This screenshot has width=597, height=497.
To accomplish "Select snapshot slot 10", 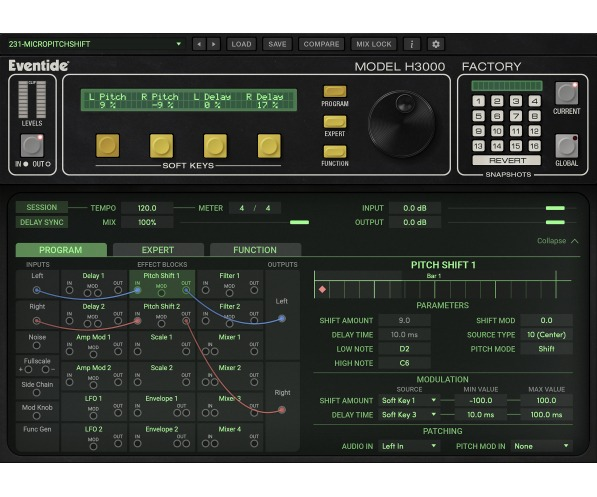I will 497,131.
